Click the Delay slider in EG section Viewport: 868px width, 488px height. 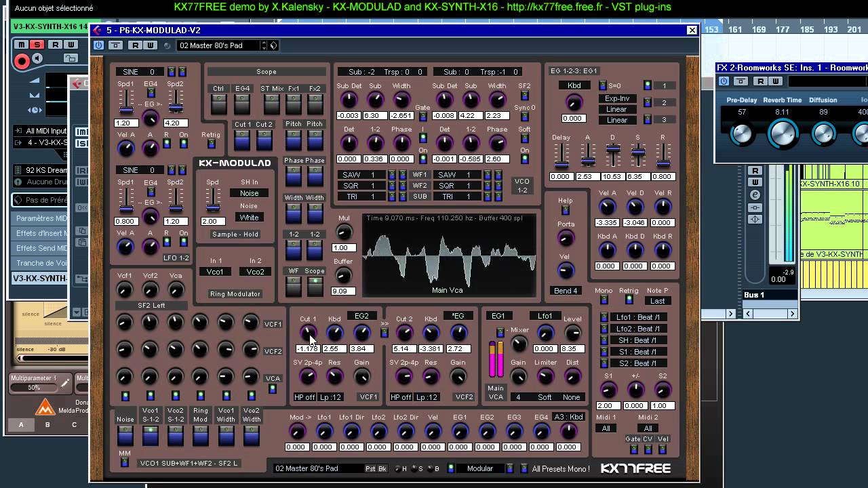(x=561, y=157)
